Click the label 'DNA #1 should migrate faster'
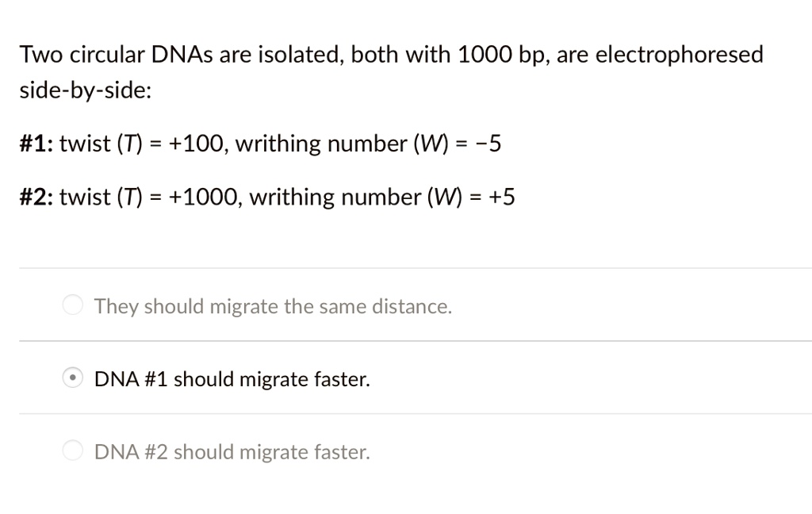The image size is (812, 514). pos(232,379)
